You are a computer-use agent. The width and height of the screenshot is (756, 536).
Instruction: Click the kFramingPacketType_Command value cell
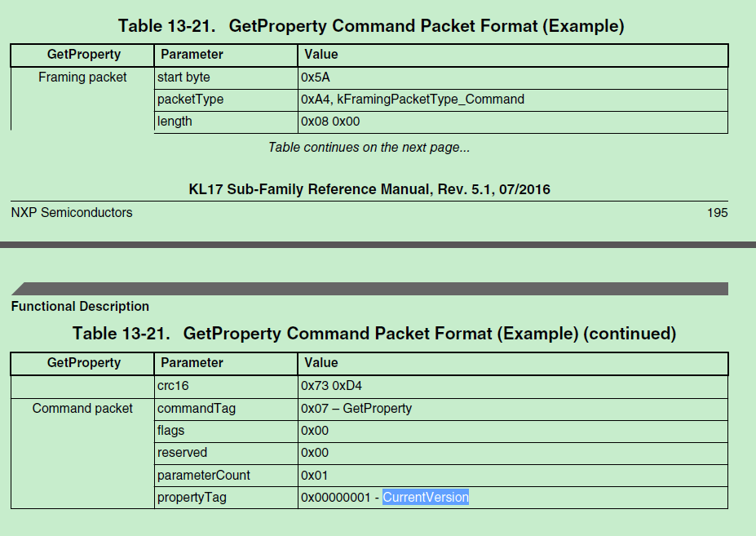coord(413,100)
